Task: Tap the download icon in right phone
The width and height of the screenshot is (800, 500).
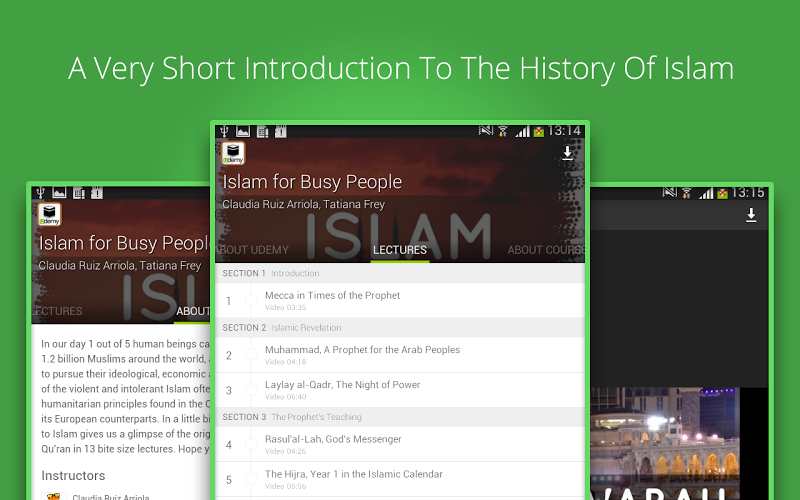Action: coord(751,215)
